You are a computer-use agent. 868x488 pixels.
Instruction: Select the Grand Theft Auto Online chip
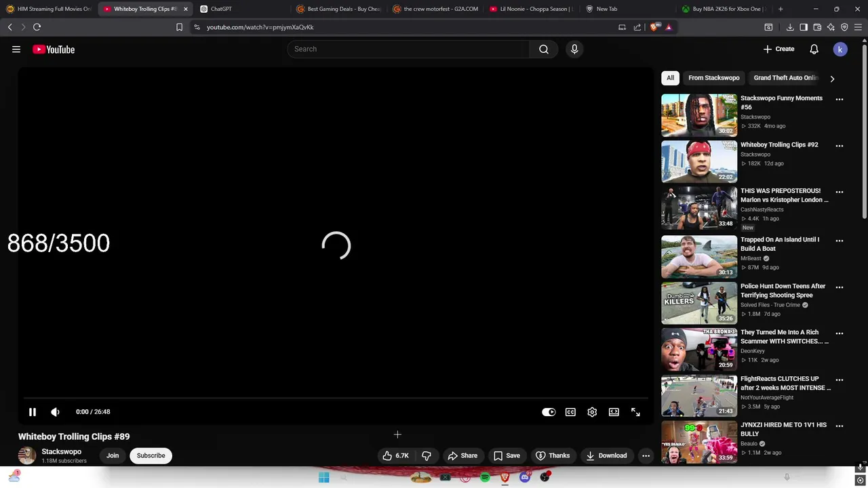coord(786,78)
